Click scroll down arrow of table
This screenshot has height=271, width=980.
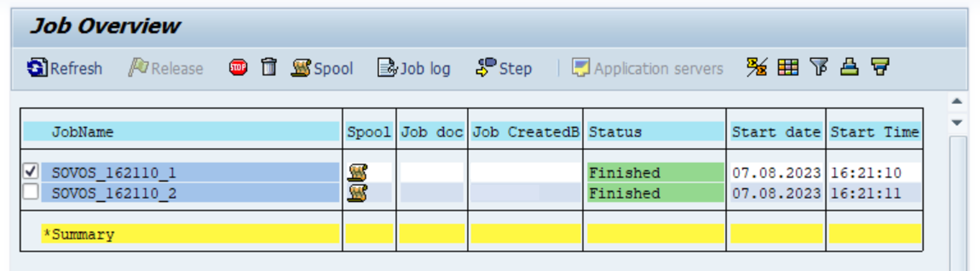(x=957, y=122)
